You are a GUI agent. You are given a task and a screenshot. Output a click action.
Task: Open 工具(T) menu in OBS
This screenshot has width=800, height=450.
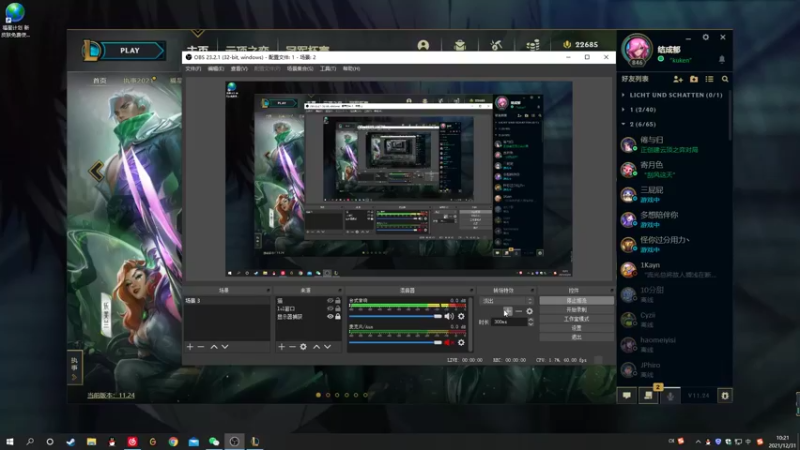328,68
